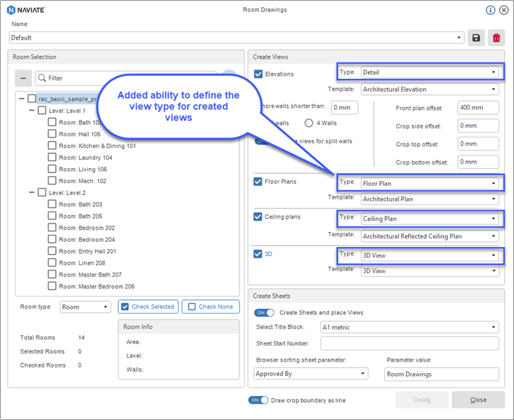The height and width of the screenshot is (420, 514).
Task: Check the Room: Laundry 104 checkbox
Action: pos(52,157)
